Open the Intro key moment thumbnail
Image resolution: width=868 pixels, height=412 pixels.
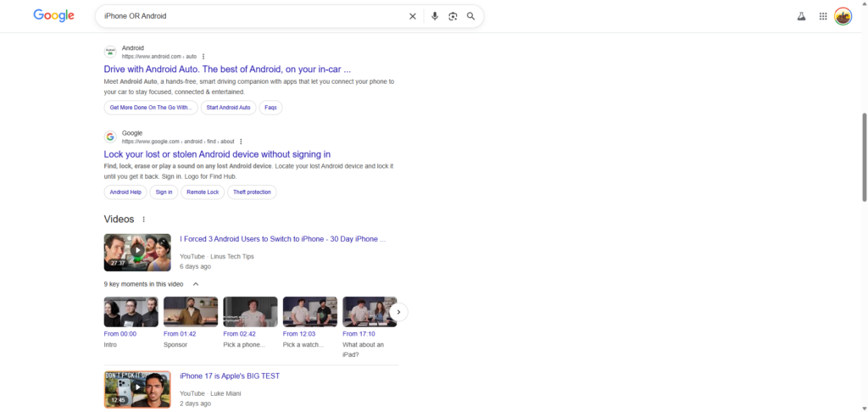[x=131, y=312]
